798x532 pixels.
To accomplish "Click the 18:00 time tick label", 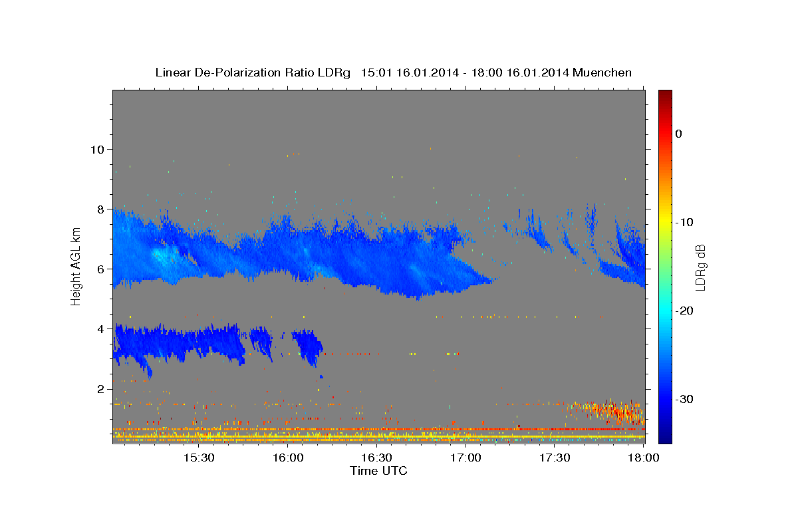I will click(644, 458).
